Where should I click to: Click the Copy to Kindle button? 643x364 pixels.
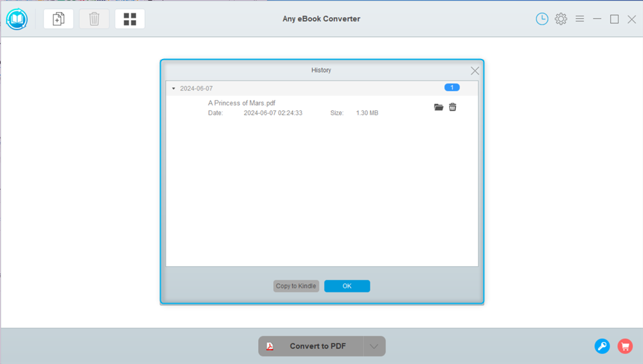tap(296, 286)
